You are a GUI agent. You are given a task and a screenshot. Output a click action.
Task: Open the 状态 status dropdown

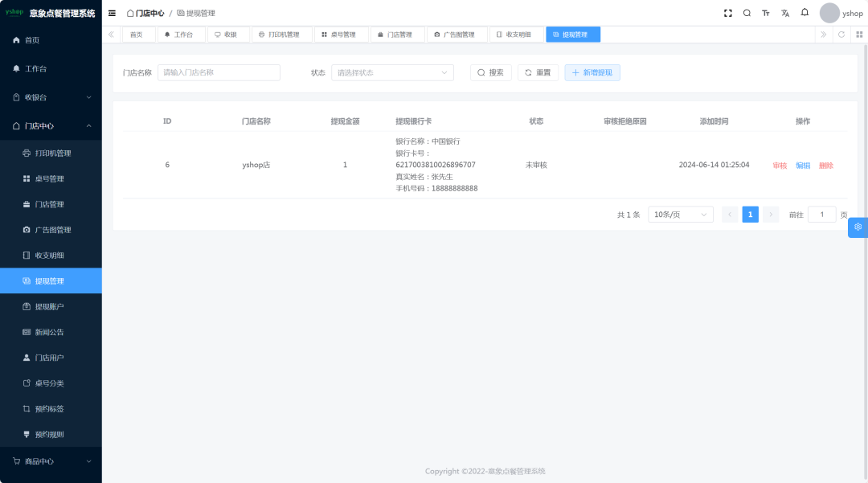(392, 73)
